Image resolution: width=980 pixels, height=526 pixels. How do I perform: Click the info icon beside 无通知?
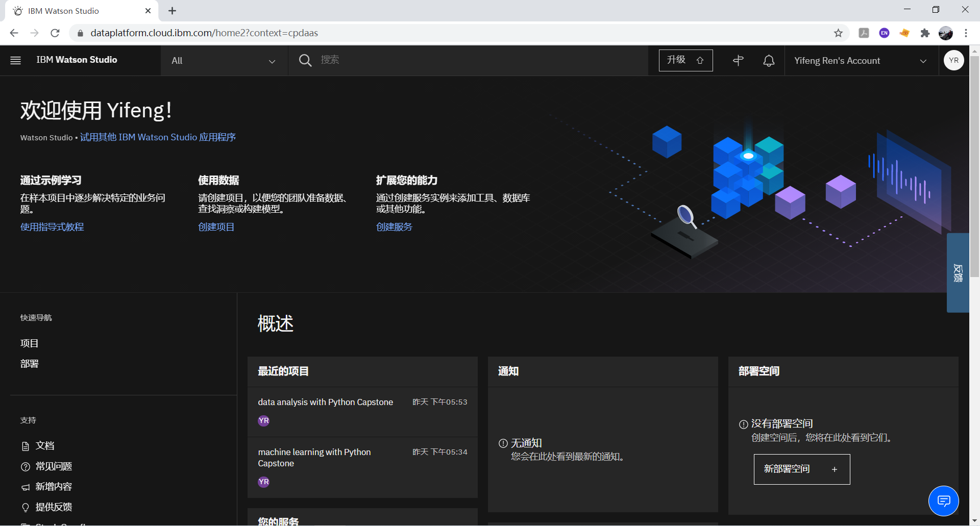tap(503, 443)
